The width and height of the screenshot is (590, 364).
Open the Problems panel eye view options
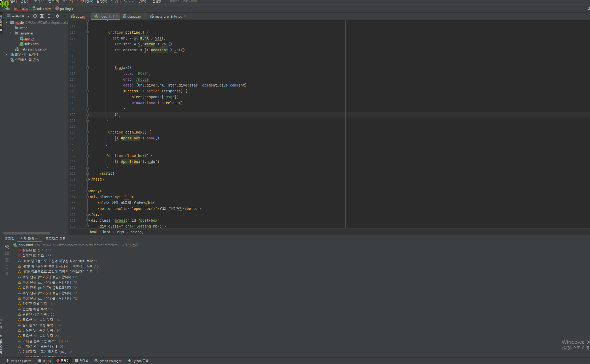point(7,246)
